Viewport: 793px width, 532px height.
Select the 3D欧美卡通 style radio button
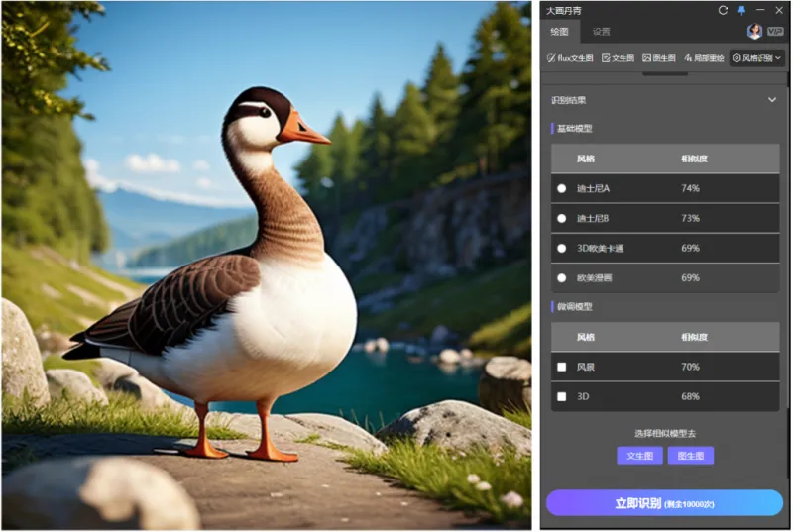point(561,248)
